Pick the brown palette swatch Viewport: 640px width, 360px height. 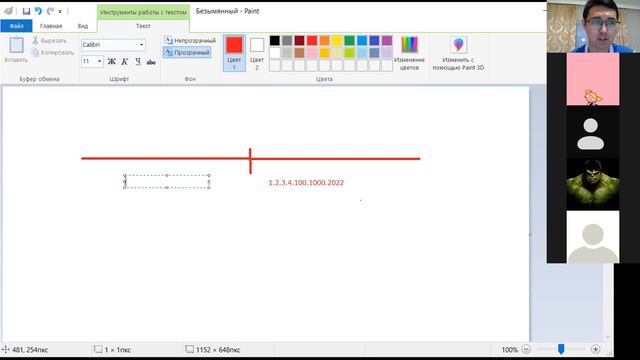point(300,53)
